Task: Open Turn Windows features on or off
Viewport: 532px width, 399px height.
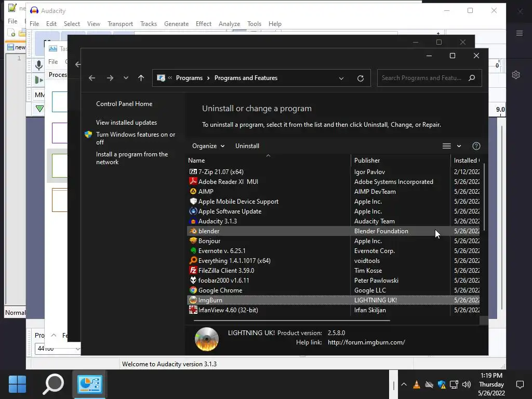Action: click(x=136, y=138)
